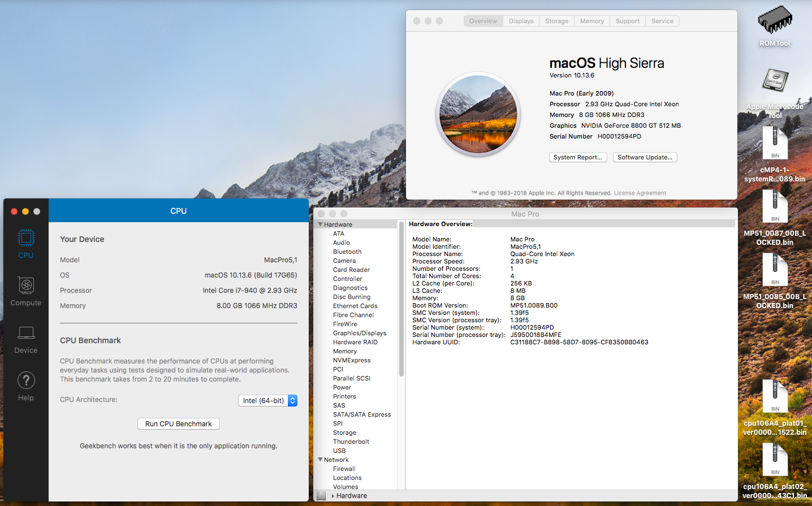Image resolution: width=812 pixels, height=506 pixels.
Task: Select Camera in the Hardware list
Action: (x=344, y=261)
